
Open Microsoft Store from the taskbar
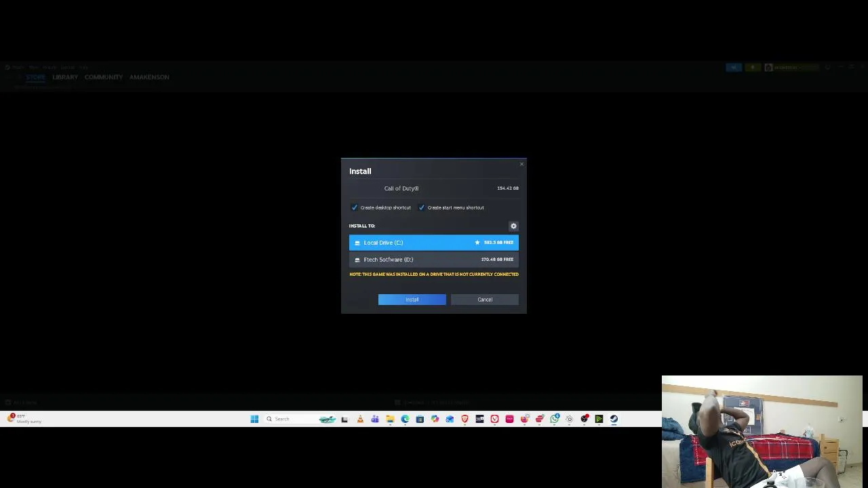coord(420,419)
